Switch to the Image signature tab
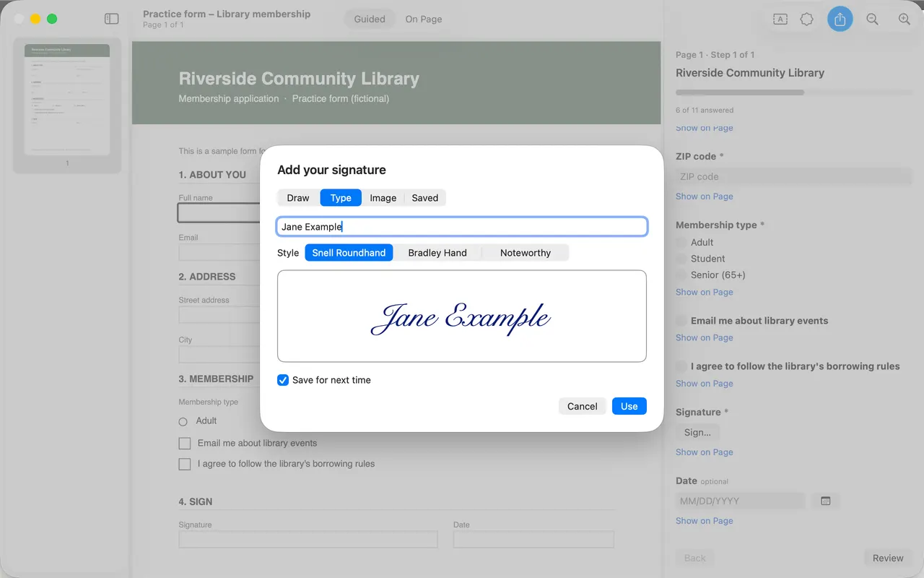The width and height of the screenshot is (924, 578). pyautogui.click(x=383, y=198)
